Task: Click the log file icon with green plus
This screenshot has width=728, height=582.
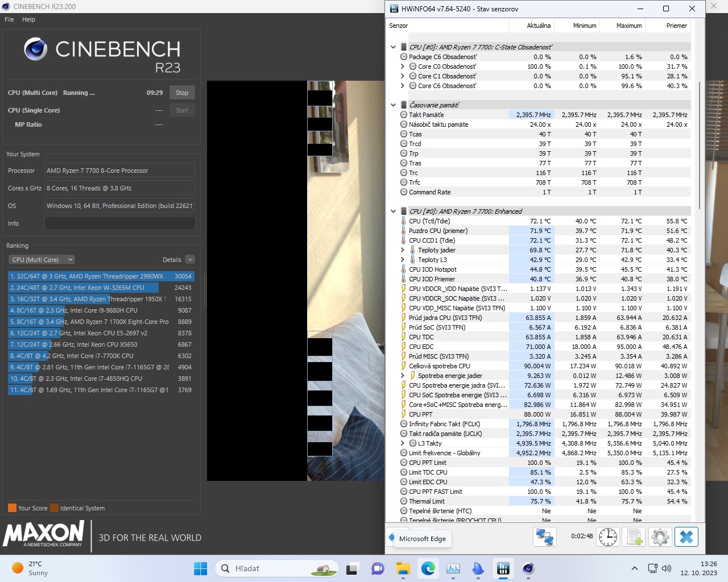Action: (634, 537)
